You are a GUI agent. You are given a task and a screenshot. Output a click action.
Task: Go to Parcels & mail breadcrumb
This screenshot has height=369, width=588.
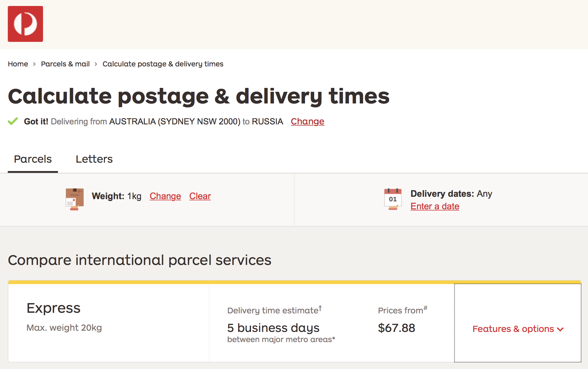[65, 64]
